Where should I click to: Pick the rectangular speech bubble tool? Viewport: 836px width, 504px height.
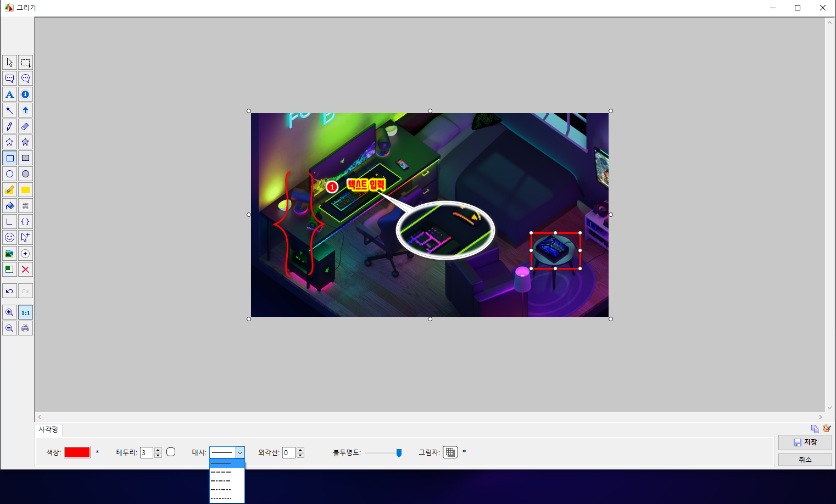pyautogui.click(x=9, y=79)
